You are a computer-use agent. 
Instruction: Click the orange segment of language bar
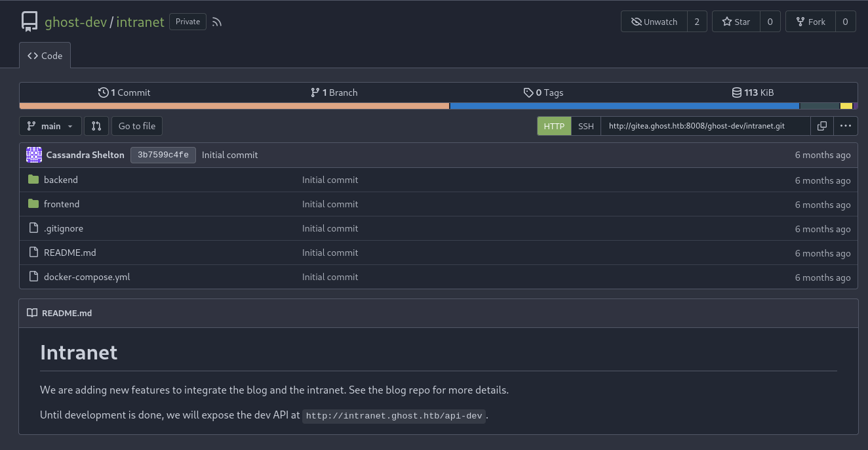point(234,106)
